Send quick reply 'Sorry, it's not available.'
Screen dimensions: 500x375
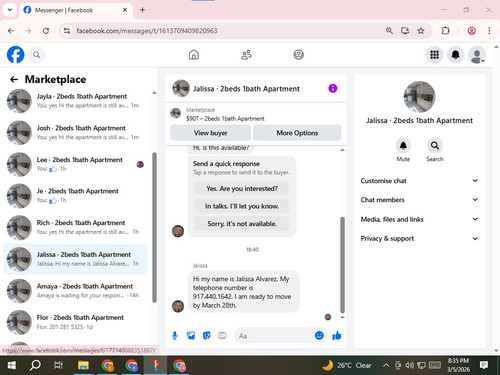tap(242, 224)
